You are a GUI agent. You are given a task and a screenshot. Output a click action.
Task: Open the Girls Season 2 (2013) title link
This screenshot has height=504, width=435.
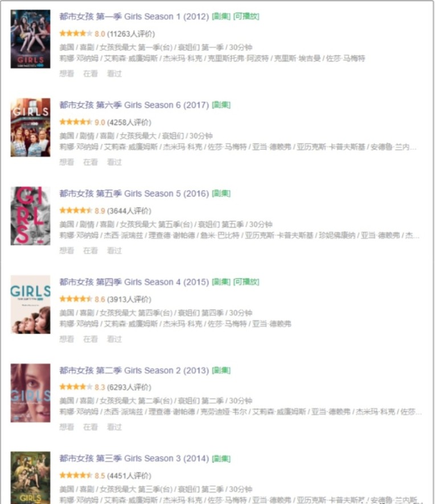(134, 370)
